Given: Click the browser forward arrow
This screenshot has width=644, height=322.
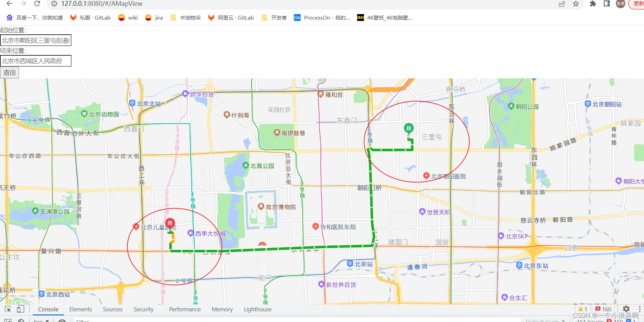Looking at the screenshot, I should coord(23,3).
